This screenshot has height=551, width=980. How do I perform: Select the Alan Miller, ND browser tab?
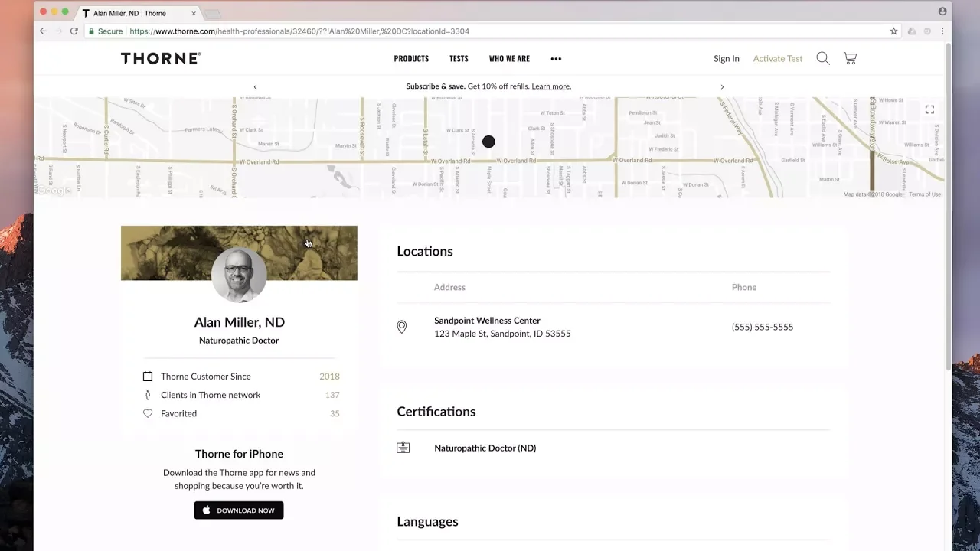[x=138, y=13]
